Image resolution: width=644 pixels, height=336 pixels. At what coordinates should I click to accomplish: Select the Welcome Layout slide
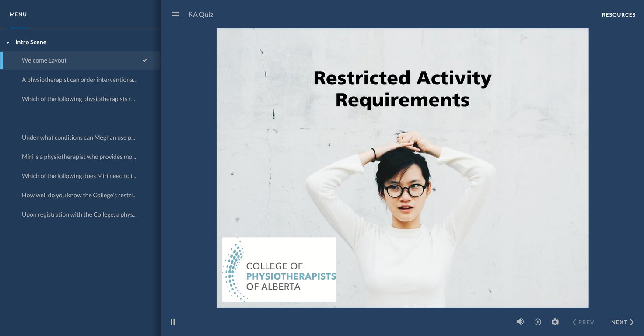pos(44,60)
